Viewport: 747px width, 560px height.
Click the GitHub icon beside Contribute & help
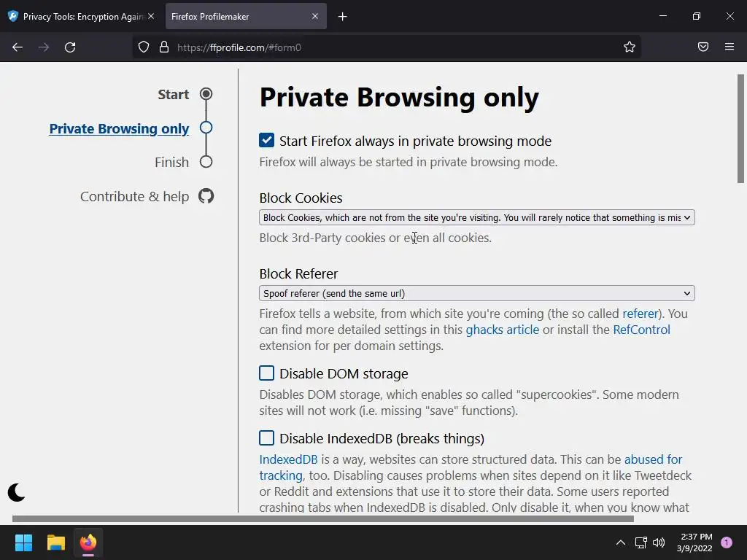pos(206,196)
